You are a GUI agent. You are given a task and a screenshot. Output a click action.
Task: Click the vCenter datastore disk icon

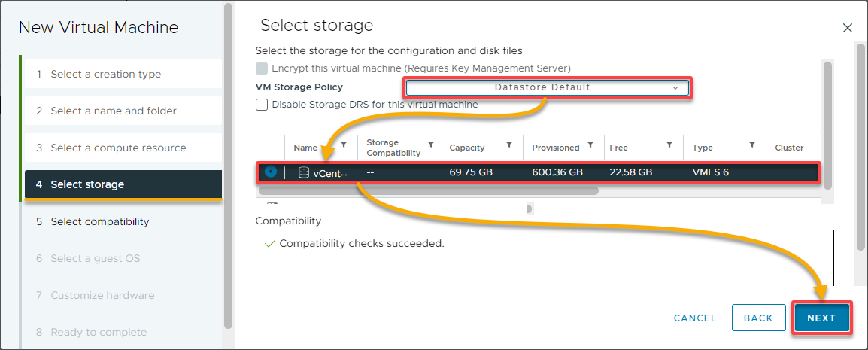[x=303, y=172]
